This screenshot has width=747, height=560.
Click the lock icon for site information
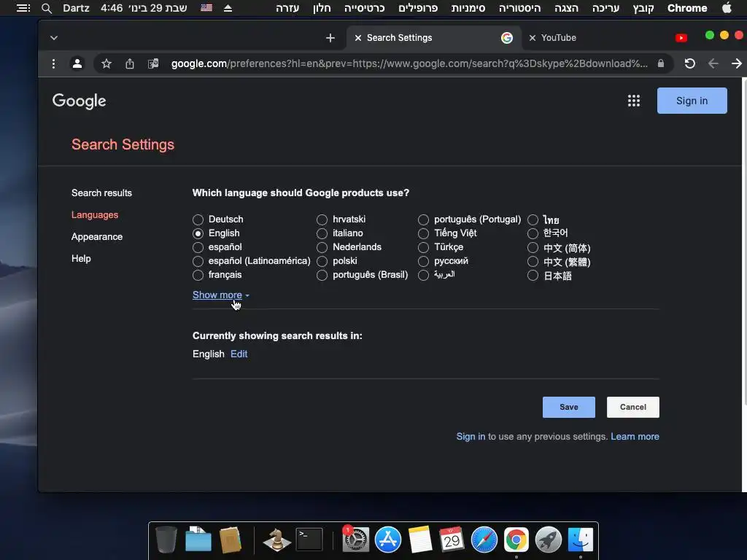click(x=661, y=63)
